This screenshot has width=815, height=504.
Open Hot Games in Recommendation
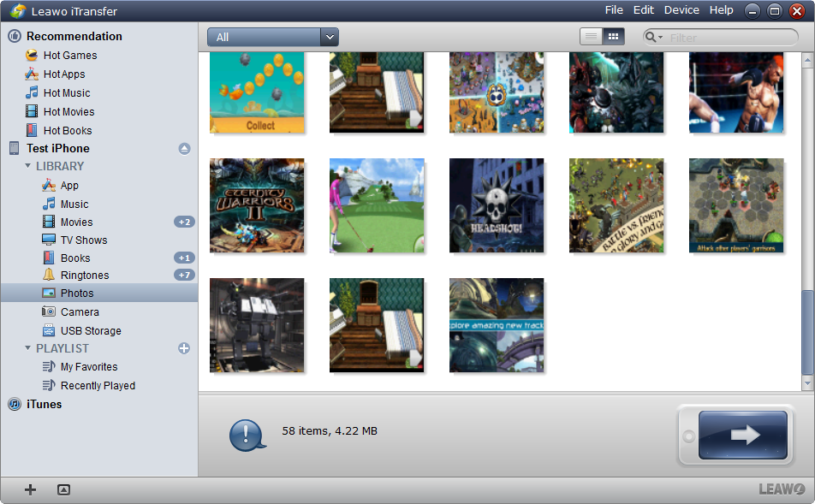pos(69,55)
